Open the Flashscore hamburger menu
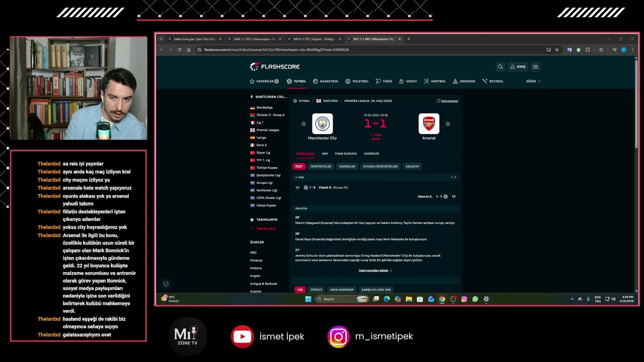 (535, 66)
